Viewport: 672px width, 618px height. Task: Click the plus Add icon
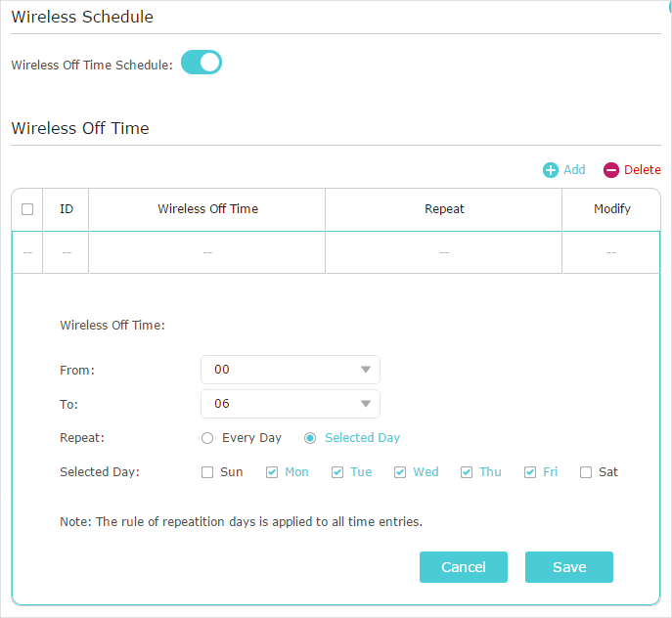(551, 170)
